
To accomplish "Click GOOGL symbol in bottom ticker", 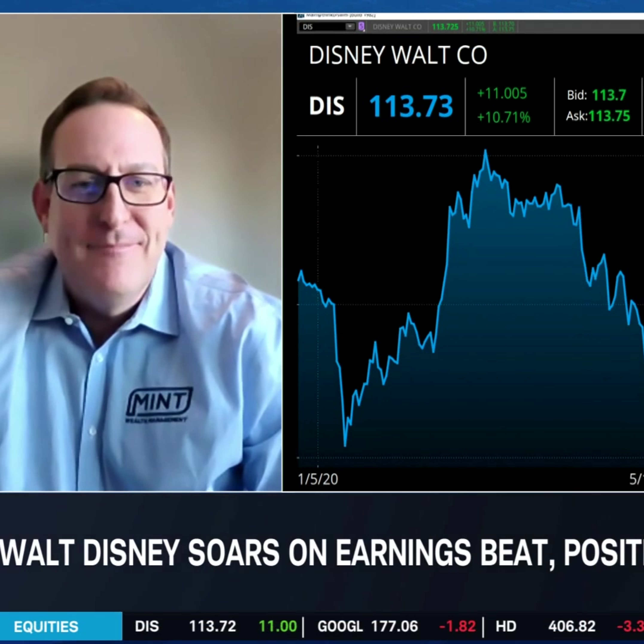I will tap(340, 626).
